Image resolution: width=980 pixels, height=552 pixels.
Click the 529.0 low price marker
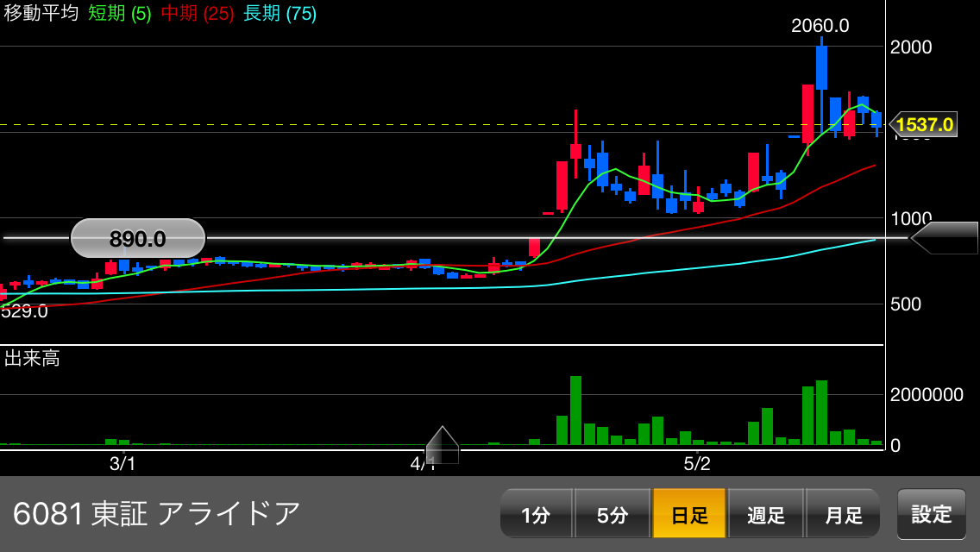(24, 311)
